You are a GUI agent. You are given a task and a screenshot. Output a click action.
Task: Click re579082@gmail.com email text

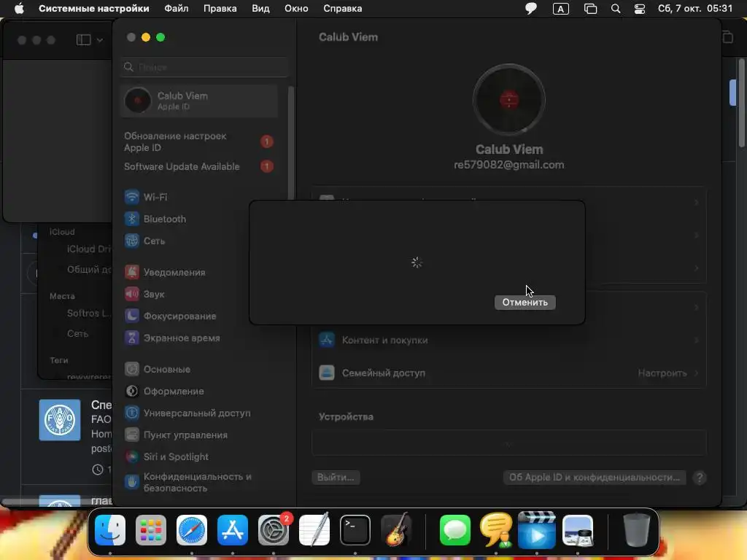(508, 165)
